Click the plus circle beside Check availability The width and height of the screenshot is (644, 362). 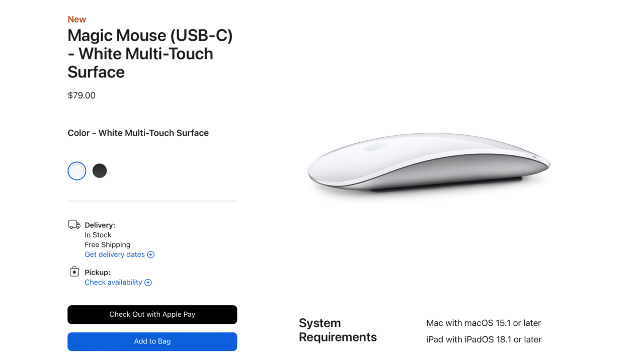[x=148, y=282]
